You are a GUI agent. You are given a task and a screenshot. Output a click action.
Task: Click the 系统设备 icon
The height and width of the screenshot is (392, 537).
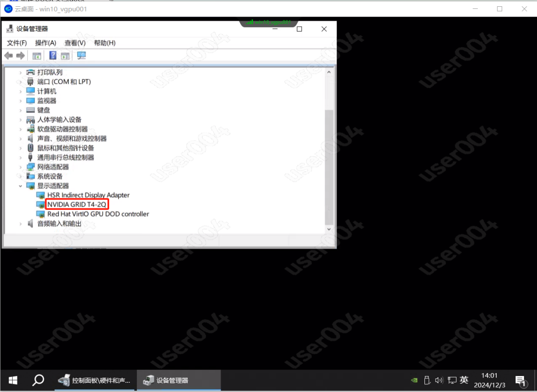(31, 176)
